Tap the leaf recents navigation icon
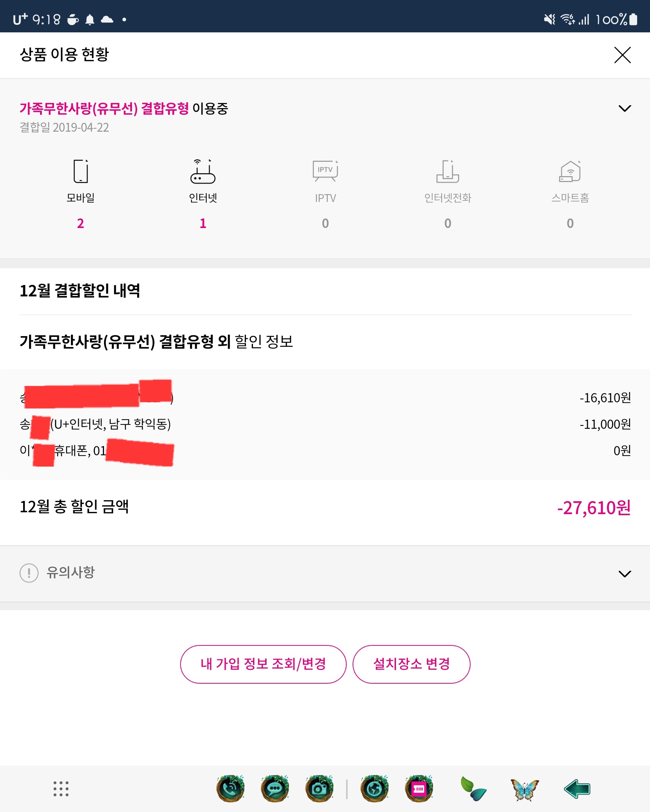Viewport: 650px width, 812px height. [x=474, y=789]
